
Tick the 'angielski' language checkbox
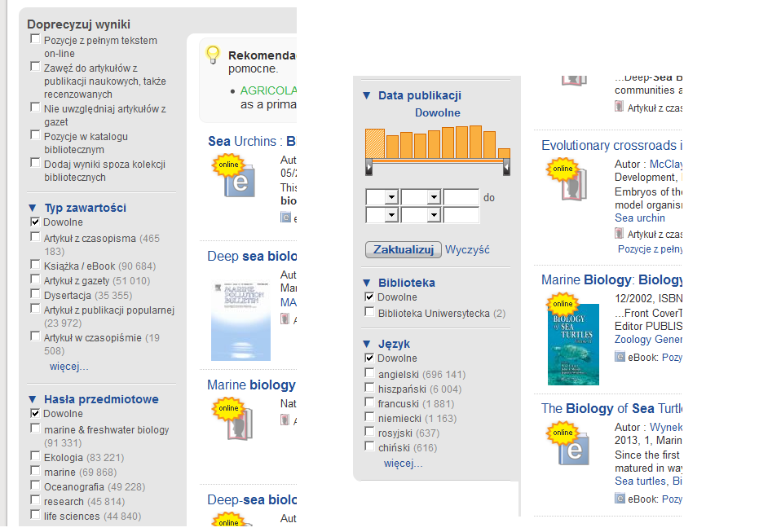point(369,373)
